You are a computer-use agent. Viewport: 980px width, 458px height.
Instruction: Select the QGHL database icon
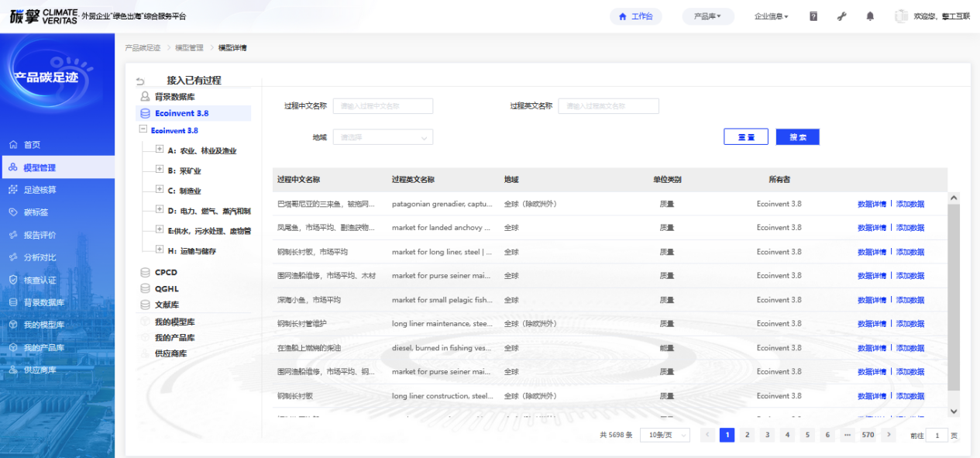click(x=145, y=289)
